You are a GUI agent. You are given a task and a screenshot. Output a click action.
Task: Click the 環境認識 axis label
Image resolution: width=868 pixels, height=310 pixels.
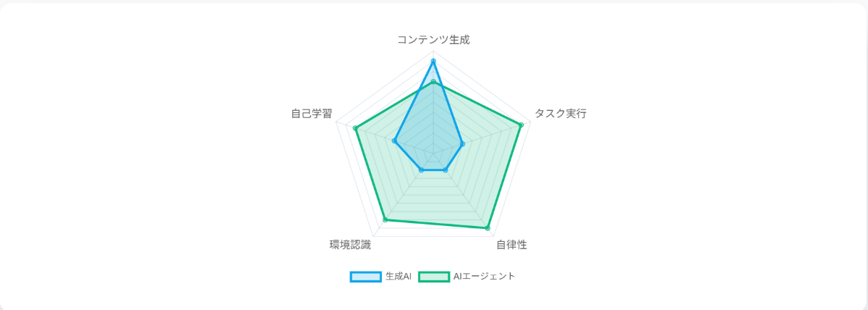coord(350,245)
